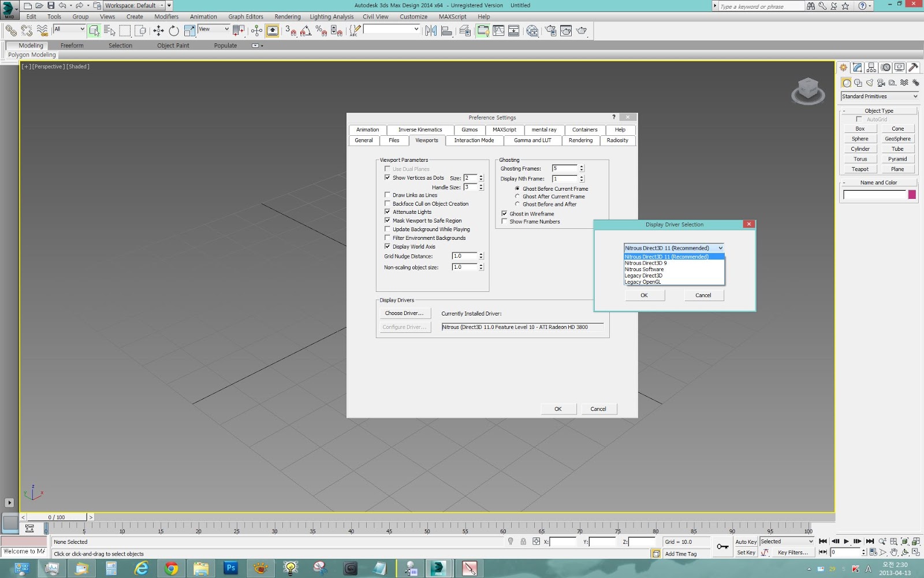This screenshot has height=578, width=924.
Task: Switch to the Gamma and LUT tab
Action: (532, 140)
